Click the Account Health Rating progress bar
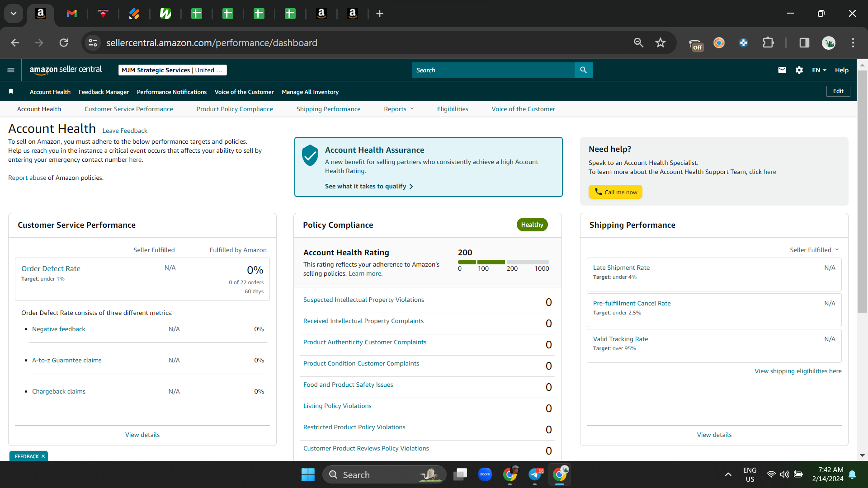868x488 pixels. click(x=503, y=262)
